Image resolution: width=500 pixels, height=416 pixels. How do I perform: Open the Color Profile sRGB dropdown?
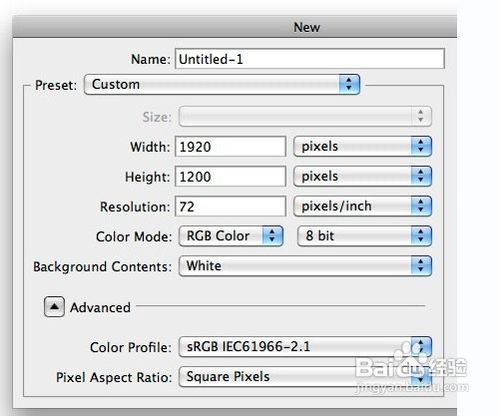(305, 347)
